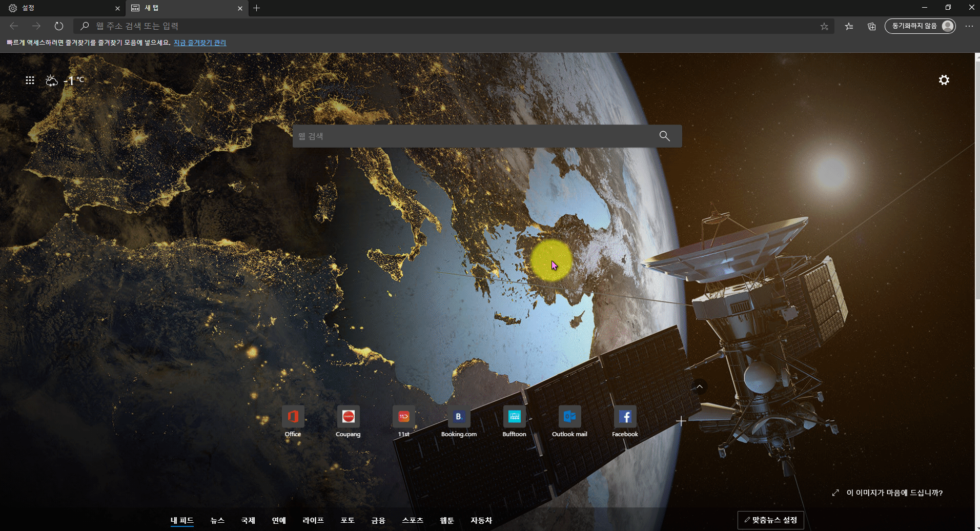
Task: Open the Office quick link tile
Action: (x=293, y=422)
